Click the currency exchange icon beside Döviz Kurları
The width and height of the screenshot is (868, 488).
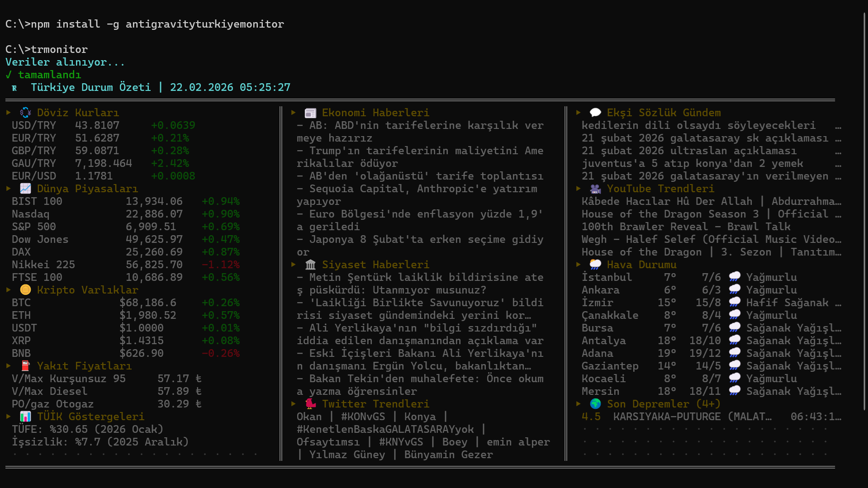[25, 113]
